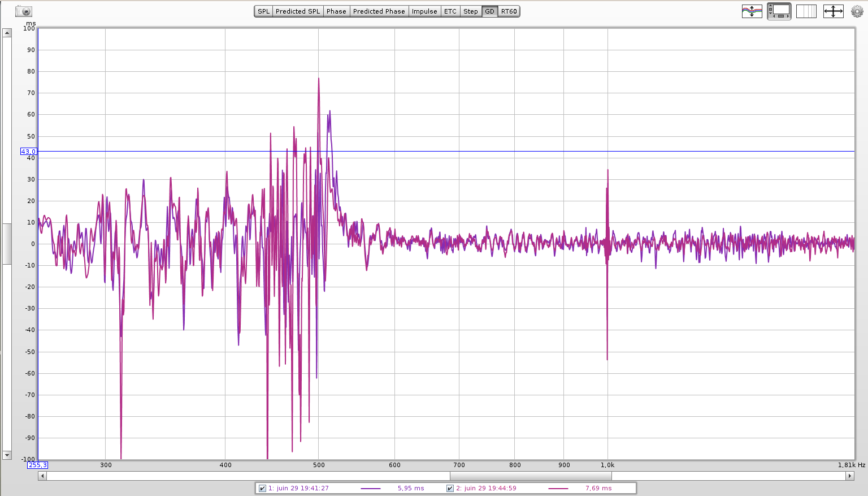Switch to the Step tab

point(471,11)
